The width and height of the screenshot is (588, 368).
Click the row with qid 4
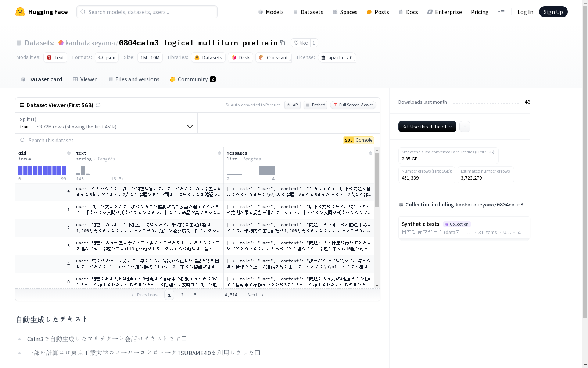195,264
